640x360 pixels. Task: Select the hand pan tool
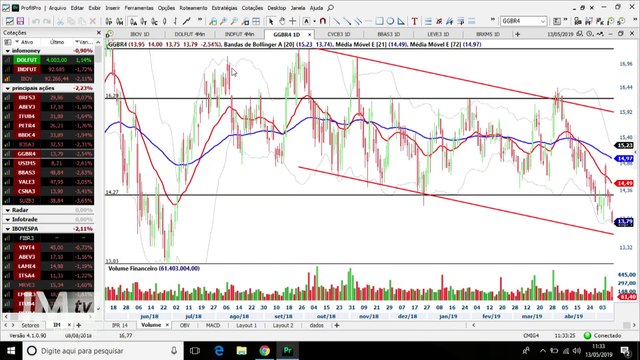coord(282,21)
